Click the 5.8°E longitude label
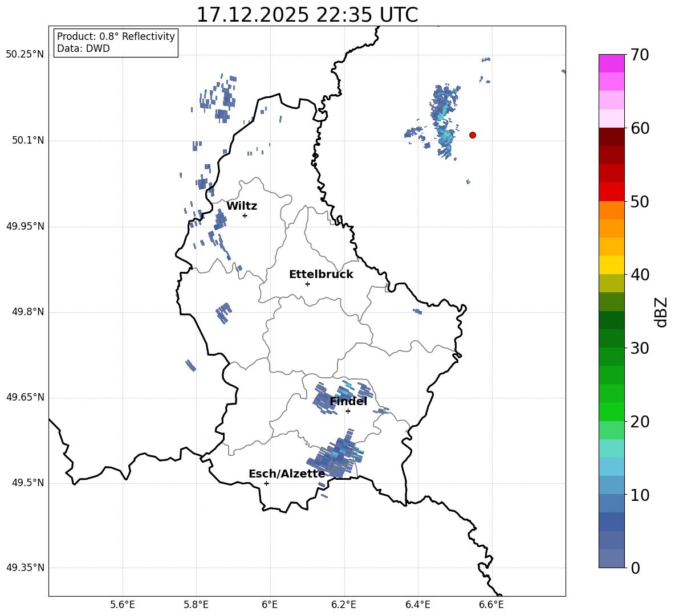Viewport: 675px width, 616px height. pyautogui.click(x=196, y=605)
